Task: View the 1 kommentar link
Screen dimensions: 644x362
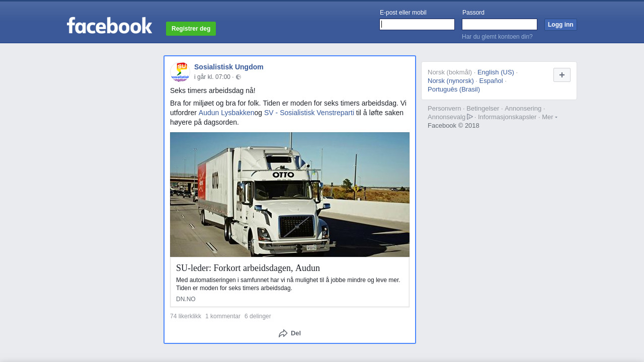Action: [223, 316]
